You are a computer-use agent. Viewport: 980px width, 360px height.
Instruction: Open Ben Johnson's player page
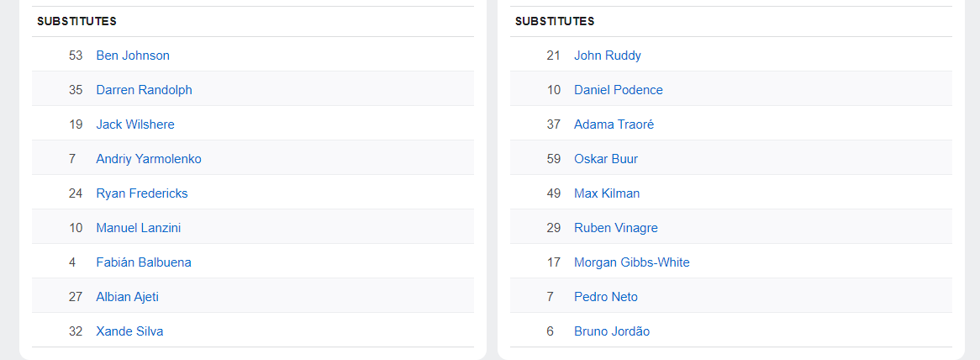tap(133, 56)
